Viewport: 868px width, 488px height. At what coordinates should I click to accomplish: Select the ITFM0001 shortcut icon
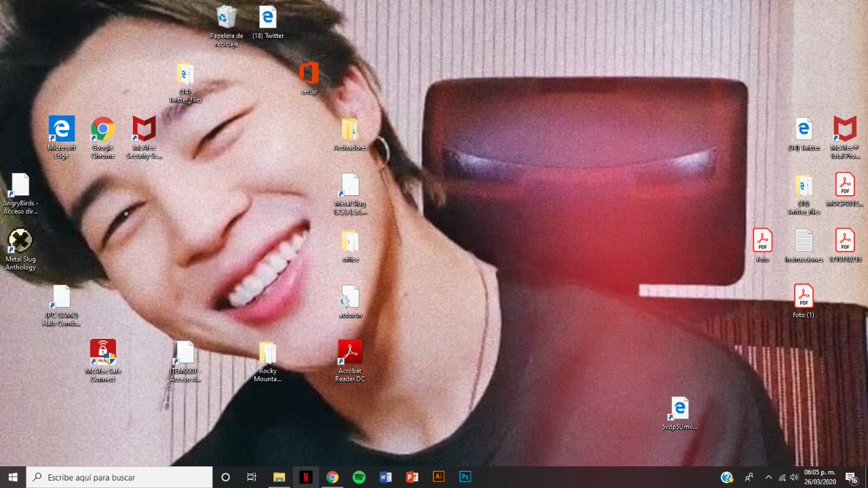point(185,352)
